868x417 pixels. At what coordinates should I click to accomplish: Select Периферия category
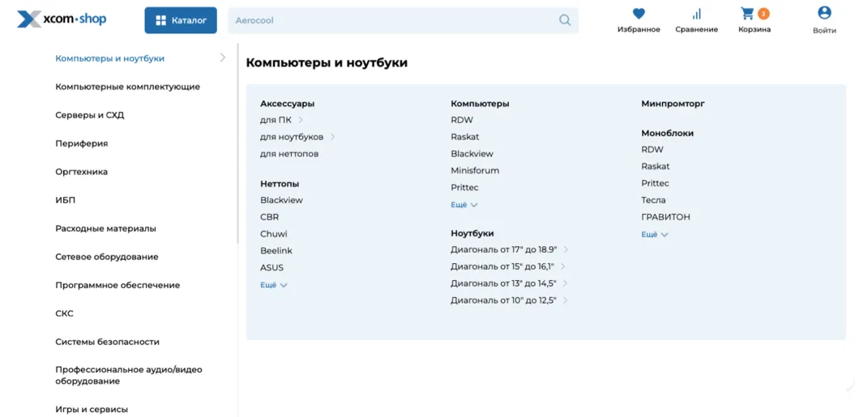coord(81,143)
